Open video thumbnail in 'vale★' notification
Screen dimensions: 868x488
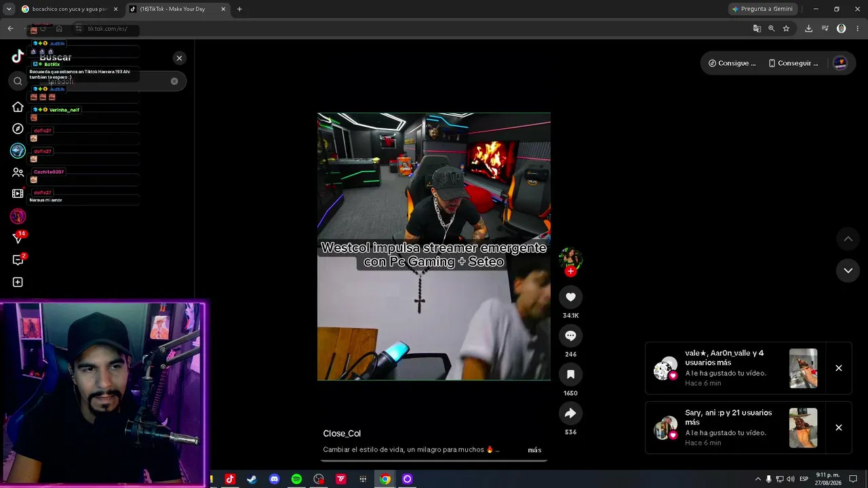tap(803, 368)
